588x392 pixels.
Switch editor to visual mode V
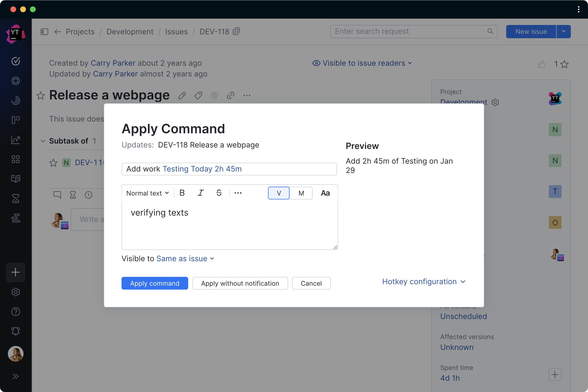(279, 193)
